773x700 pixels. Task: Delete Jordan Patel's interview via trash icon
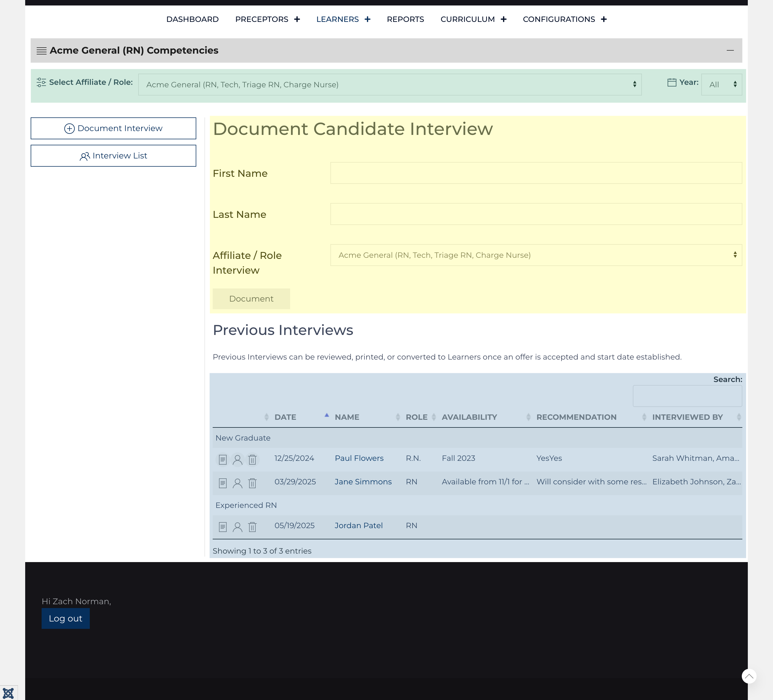tap(252, 527)
